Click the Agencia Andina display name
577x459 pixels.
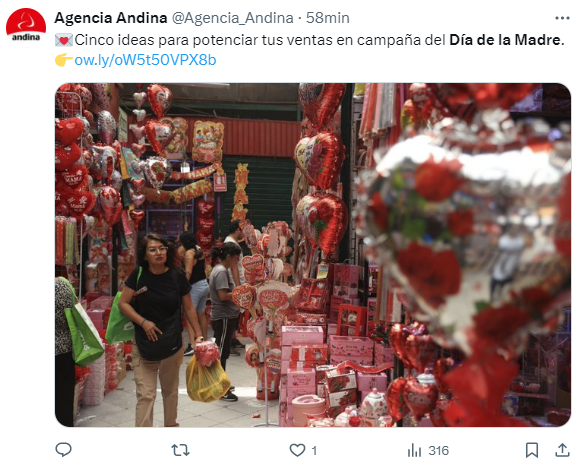coord(110,18)
